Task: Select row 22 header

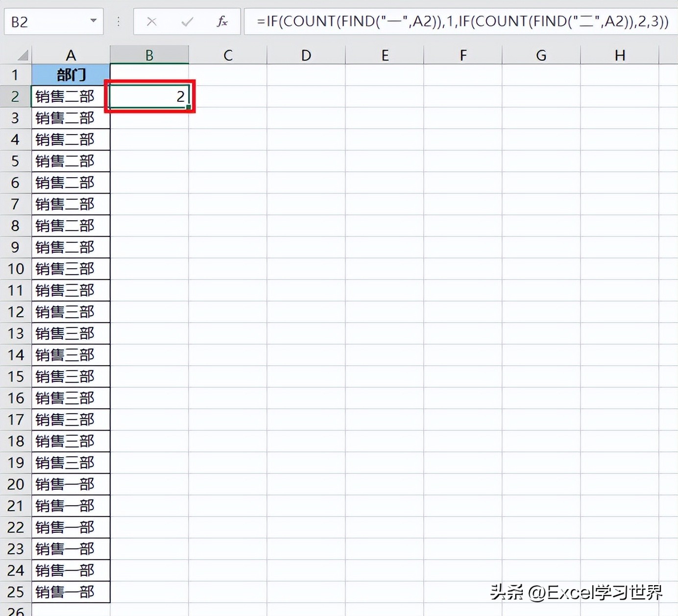Action: (16, 527)
